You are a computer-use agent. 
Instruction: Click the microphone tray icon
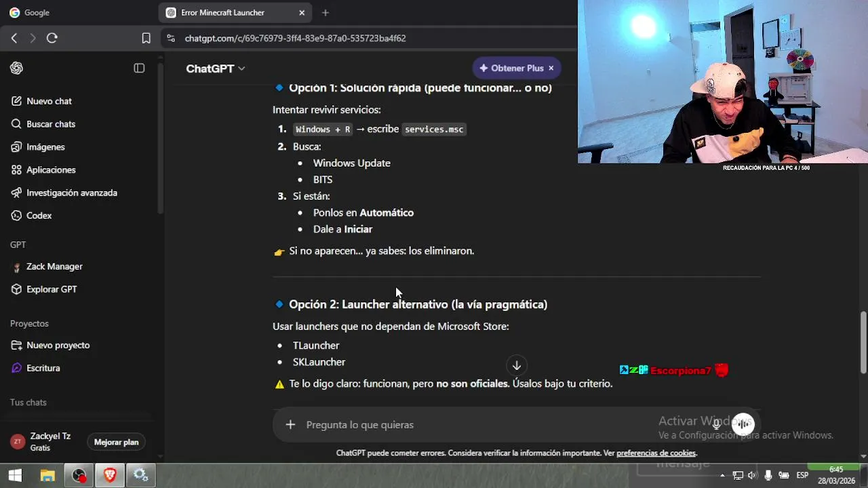tap(768, 476)
